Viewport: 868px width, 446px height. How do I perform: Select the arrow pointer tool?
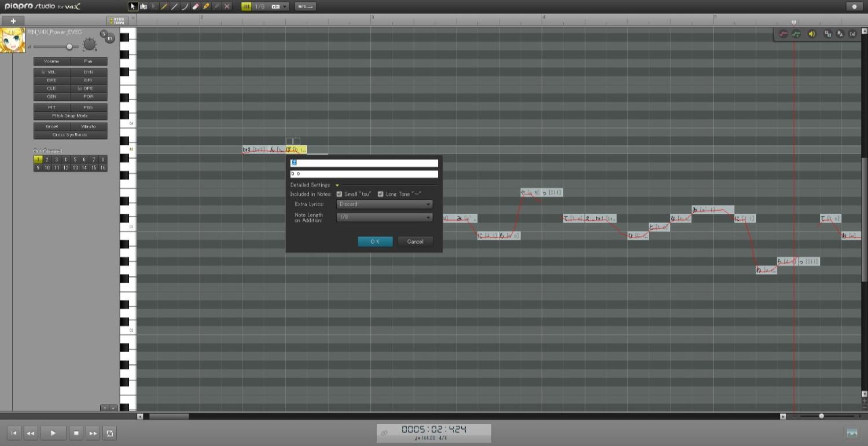pos(133,6)
